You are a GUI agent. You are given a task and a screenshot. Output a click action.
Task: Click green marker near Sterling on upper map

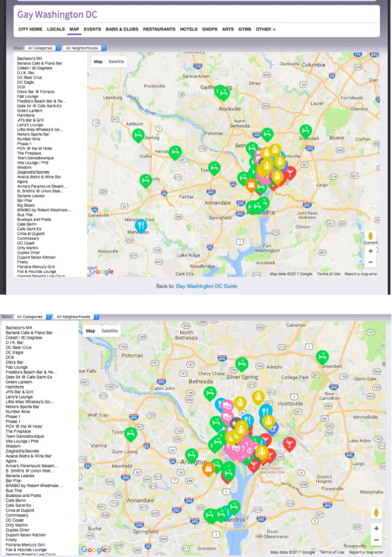[x=138, y=135]
